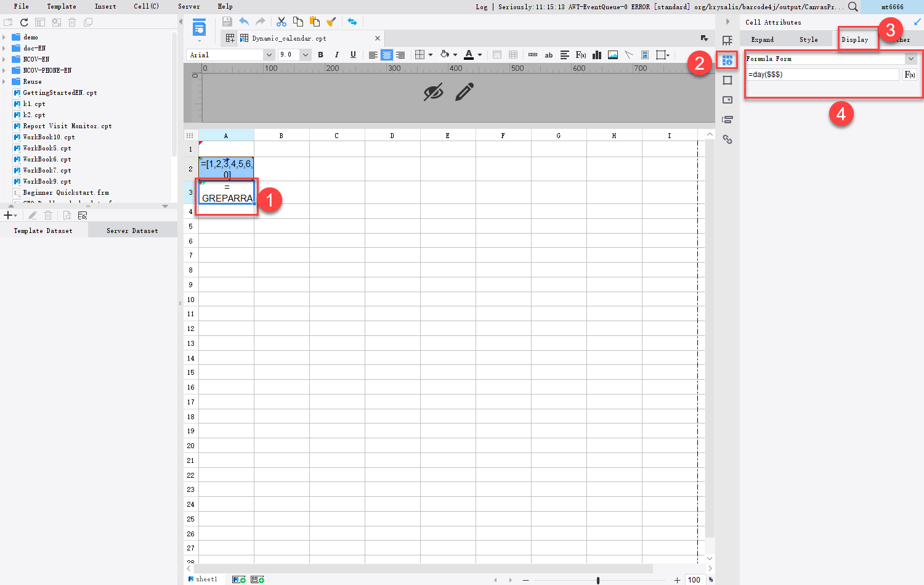Hide the template preview with the eye icon
Image resolution: width=924 pixels, height=585 pixels.
pyautogui.click(x=434, y=91)
